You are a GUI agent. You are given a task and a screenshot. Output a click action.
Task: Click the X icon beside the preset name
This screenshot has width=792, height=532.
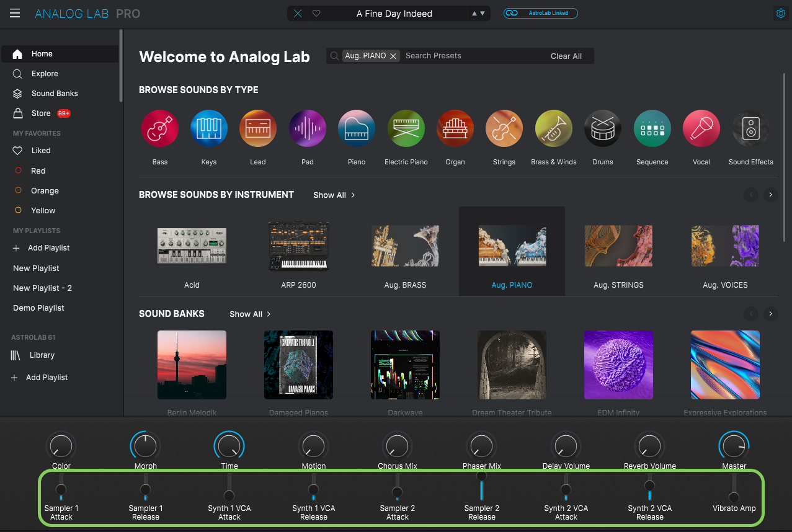(298, 14)
